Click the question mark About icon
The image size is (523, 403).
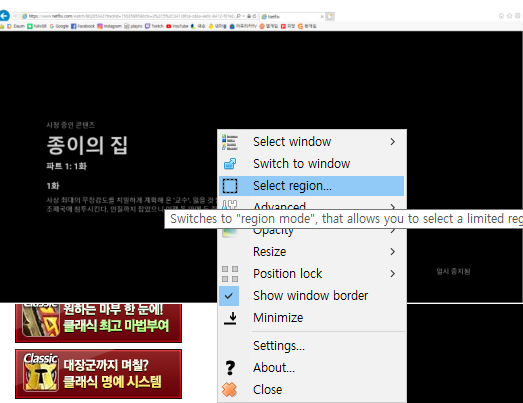[x=230, y=368]
